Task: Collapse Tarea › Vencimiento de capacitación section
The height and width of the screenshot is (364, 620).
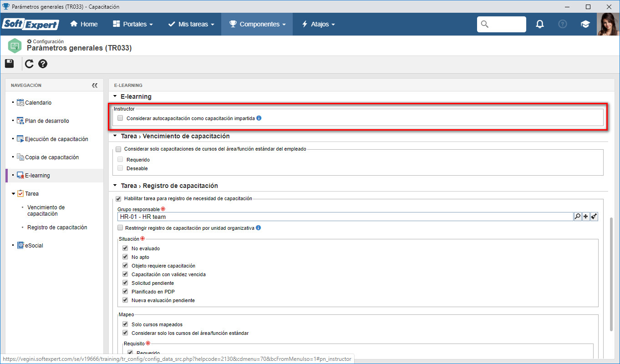Action: [115, 136]
